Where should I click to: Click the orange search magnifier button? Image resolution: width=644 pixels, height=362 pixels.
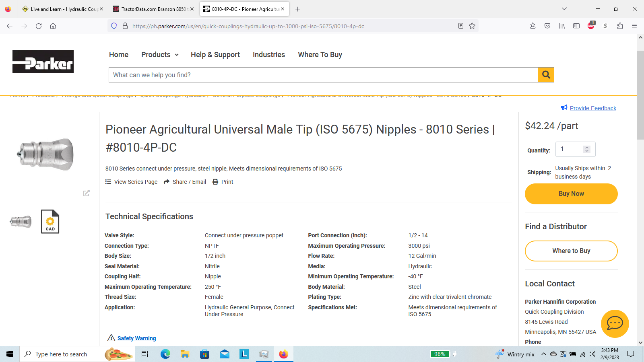pos(546,75)
